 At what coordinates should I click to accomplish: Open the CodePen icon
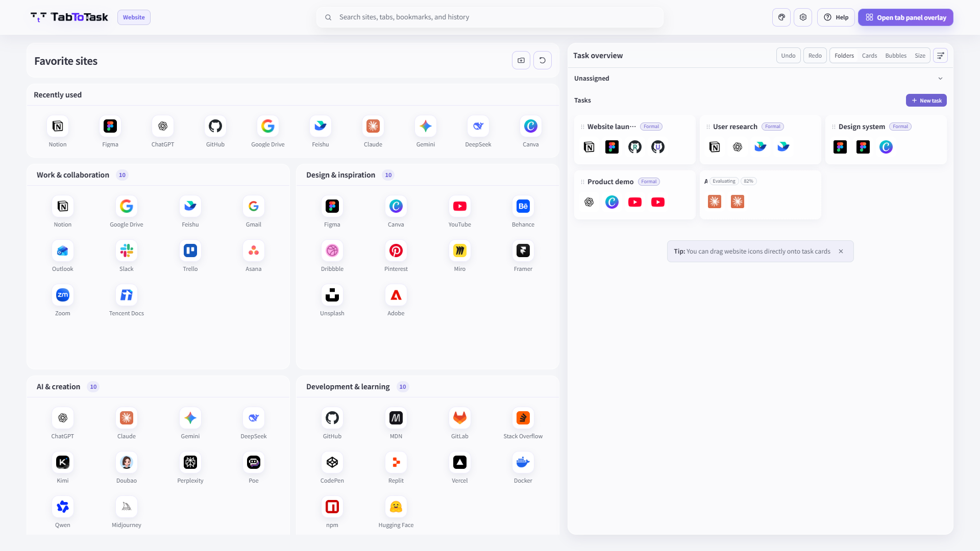[332, 462]
